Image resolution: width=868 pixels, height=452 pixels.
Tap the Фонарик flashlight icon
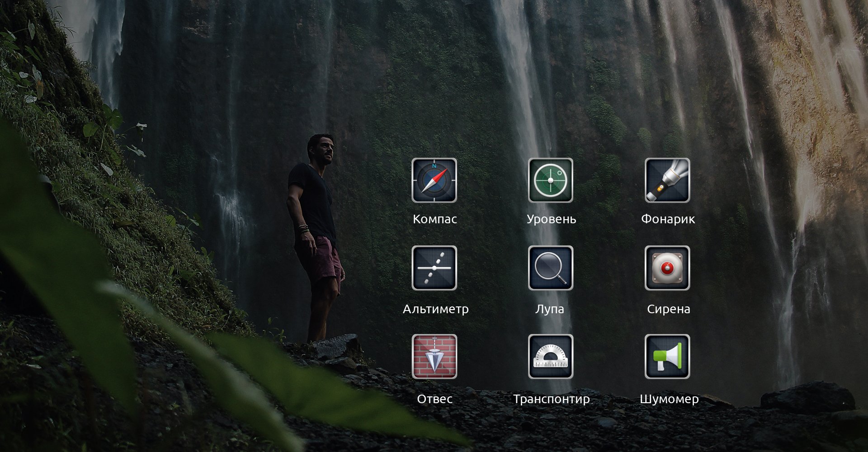667,180
